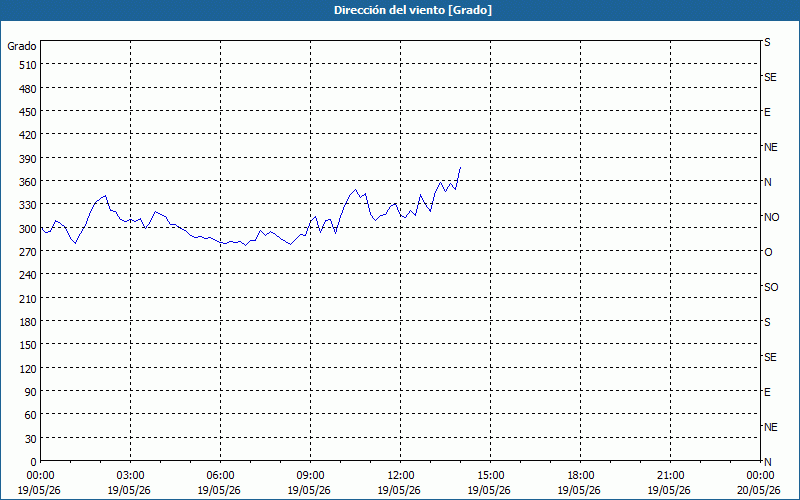Click the 06:00 time axis label
This screenshot has width=800, height=500.
click(221, 476)
